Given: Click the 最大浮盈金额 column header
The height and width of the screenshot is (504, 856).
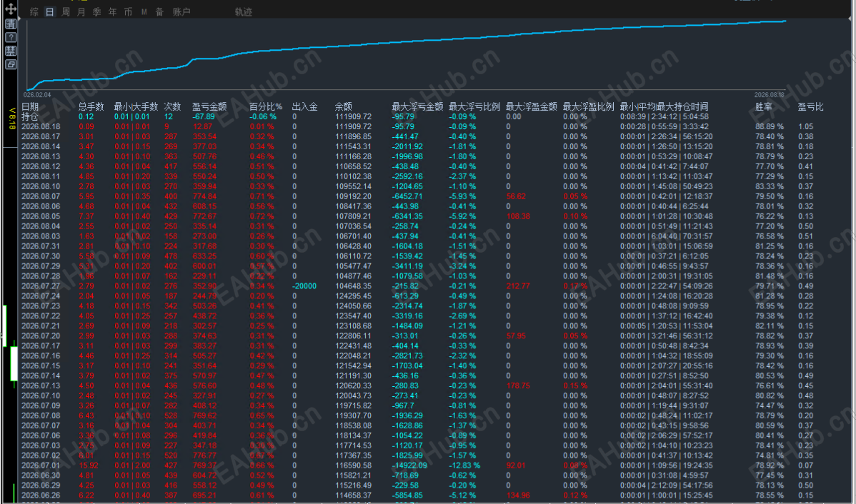Looking at the screenshot, I should coord(532,107).
